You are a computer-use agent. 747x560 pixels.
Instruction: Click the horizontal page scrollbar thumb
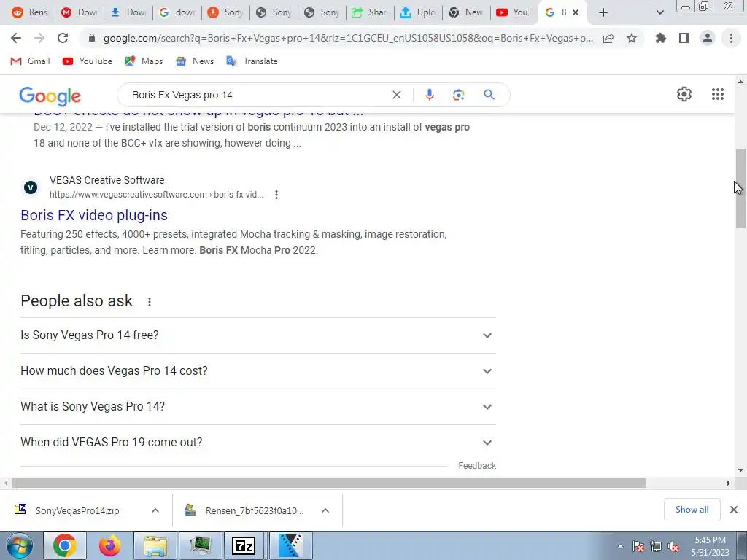(329, 483)
